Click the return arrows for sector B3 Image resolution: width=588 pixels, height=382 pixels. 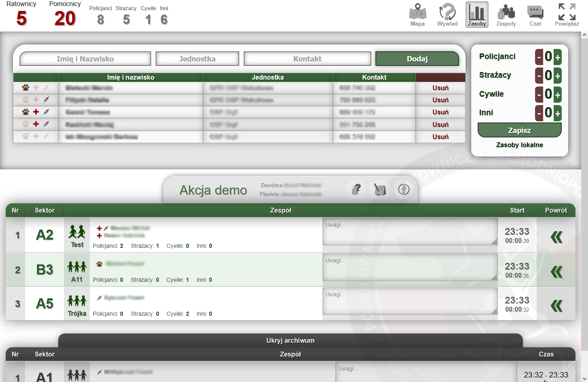pyautogui.click(x=556, y=272)
